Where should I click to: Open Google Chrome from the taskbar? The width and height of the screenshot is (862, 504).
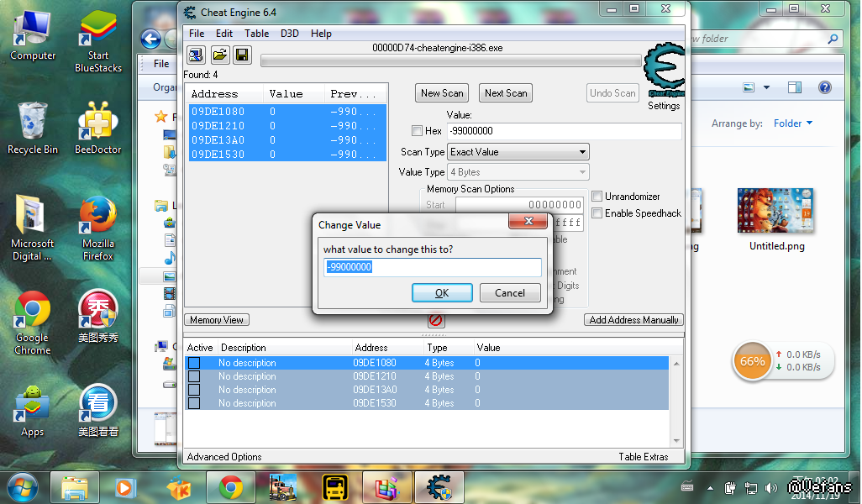231,486
